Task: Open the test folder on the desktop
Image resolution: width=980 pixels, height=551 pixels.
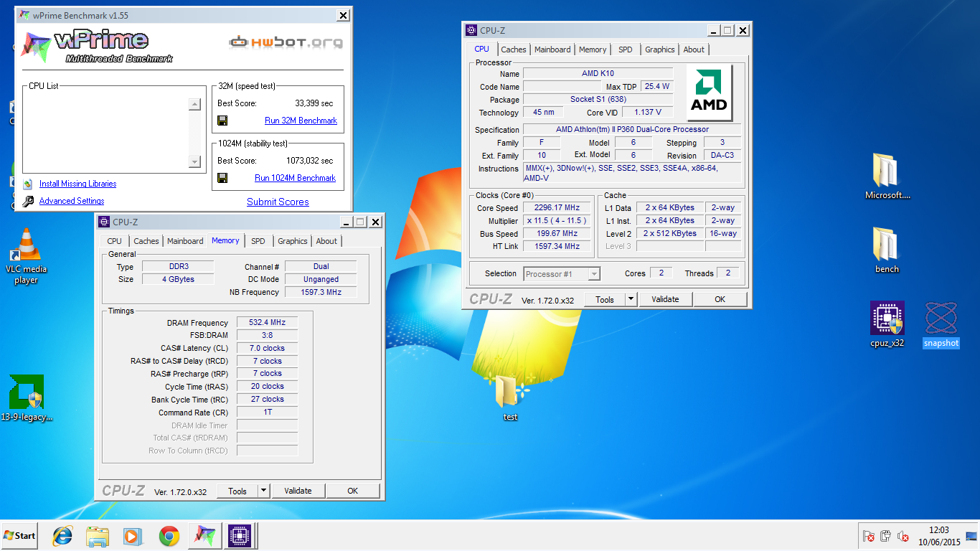Action: point(510,398)
